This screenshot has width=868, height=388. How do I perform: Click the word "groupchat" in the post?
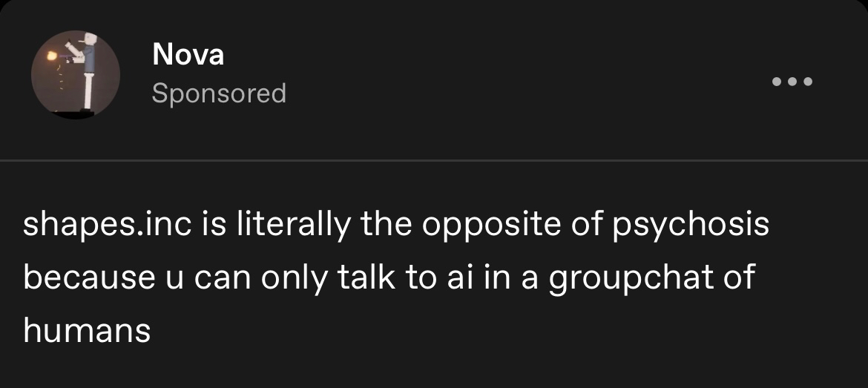[628, 277]
